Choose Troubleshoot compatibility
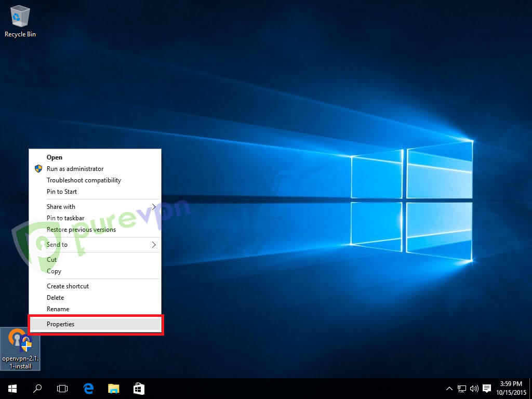This screenshot has height=399, width=532. pos(95,180)
